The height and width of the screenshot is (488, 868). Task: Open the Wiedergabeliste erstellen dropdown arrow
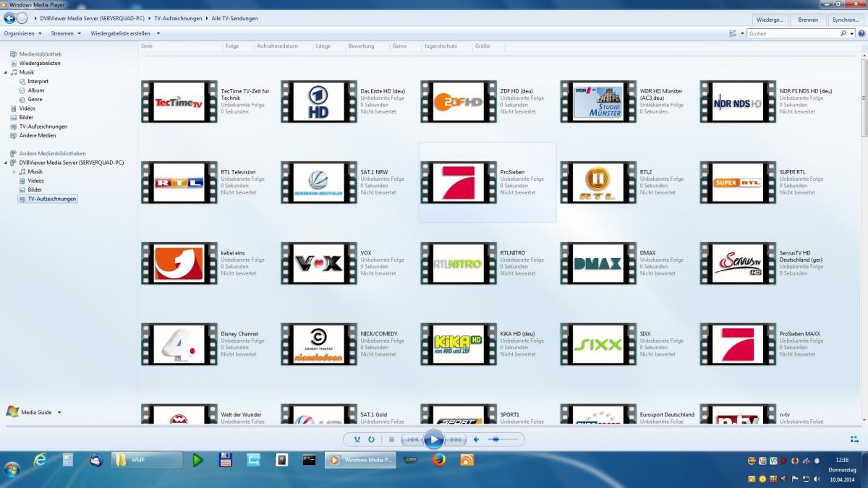[158, 33]
